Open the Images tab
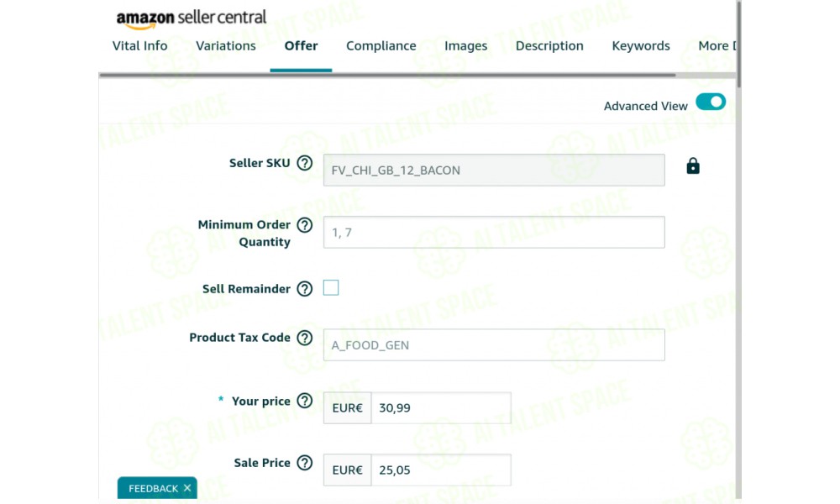This screenshot has height=504, width=840. (x=465, y=46)
